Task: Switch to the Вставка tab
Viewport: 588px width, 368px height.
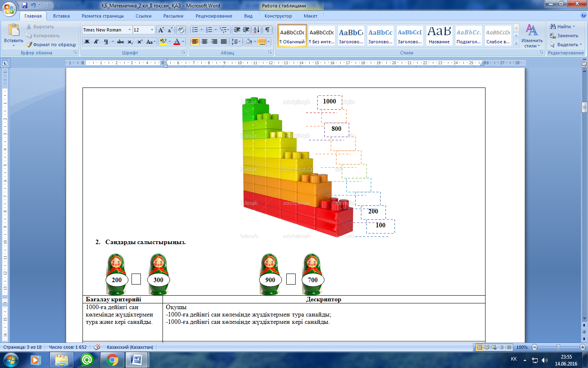Action: (61, 16)
